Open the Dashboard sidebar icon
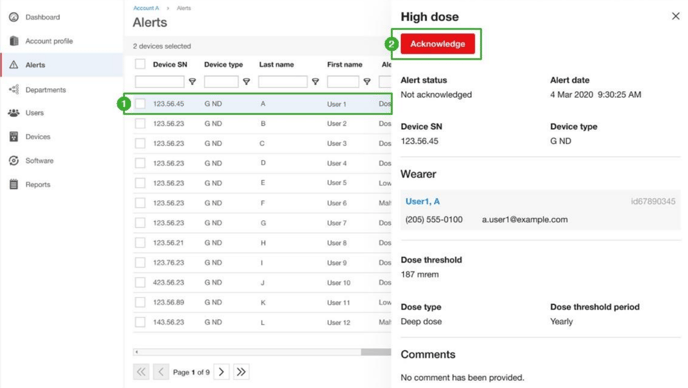Viewport: 688px width, 388px height. coord(14,17)
